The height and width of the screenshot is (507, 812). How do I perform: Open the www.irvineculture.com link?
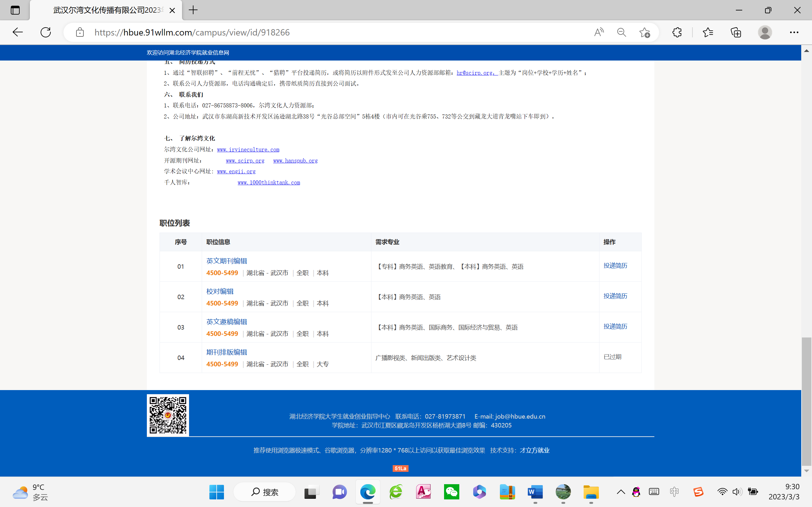coord(248,150)
